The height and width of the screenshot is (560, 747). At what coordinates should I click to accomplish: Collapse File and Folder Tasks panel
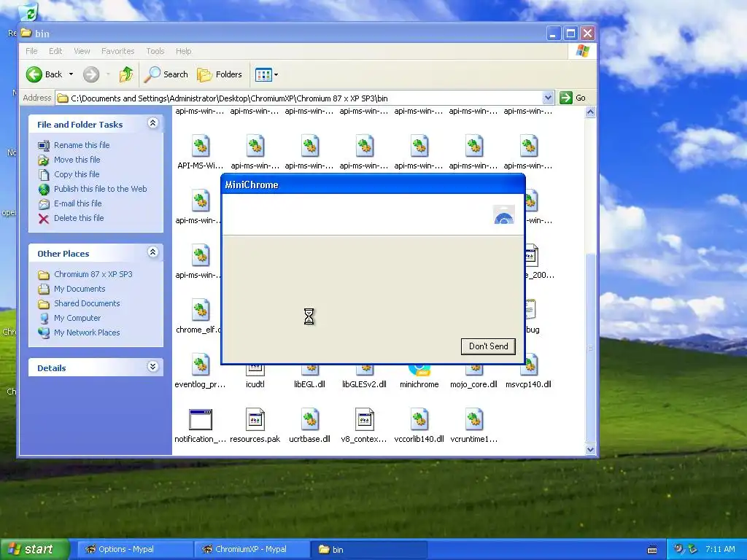[x=152, y=123]
